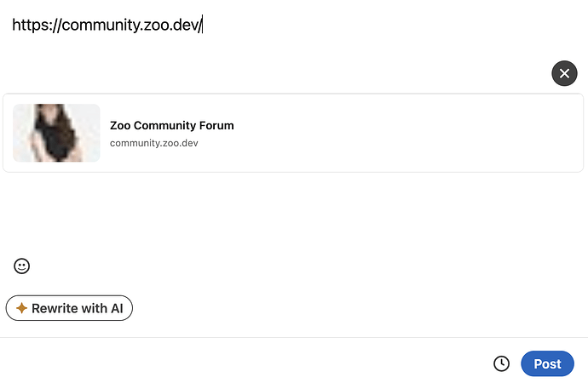
Task: Click the empty editor area below the preview card
Action: [x=292, y=214]
